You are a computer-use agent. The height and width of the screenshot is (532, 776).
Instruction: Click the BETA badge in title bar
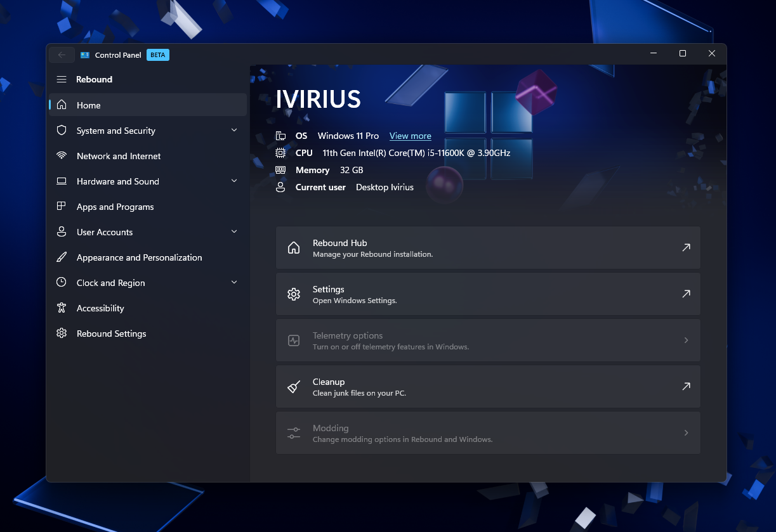pyautogui.click(x=158, y=55)
